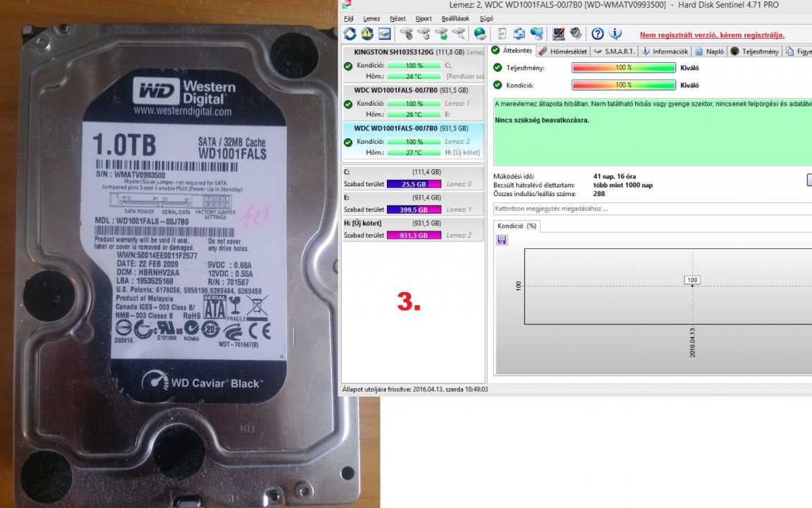Open configuration via computer-with-pen icon

558,34
